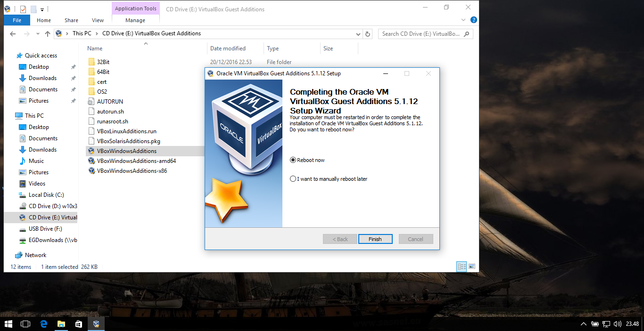
Task: Click the search magnifier icon
Action: click(x=466, y=34)
